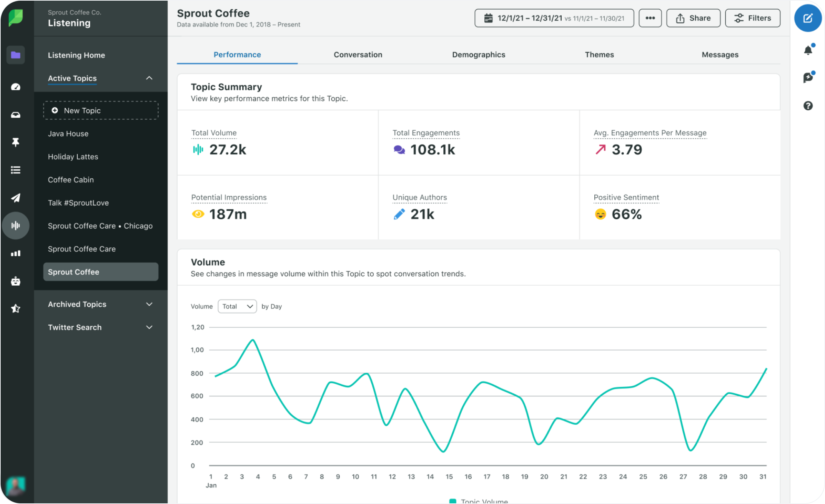Create a New Topic
This screenshot has width=825, height=504.
tap(101, 110)
